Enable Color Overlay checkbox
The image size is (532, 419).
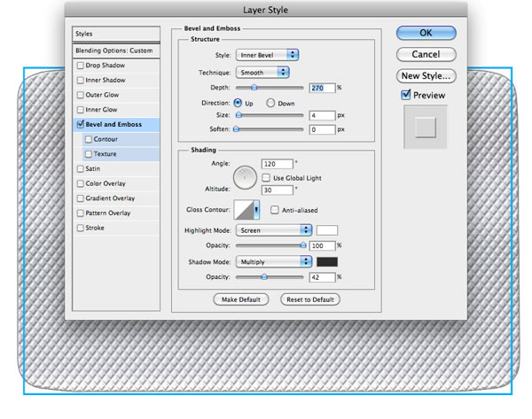[81, 183]
